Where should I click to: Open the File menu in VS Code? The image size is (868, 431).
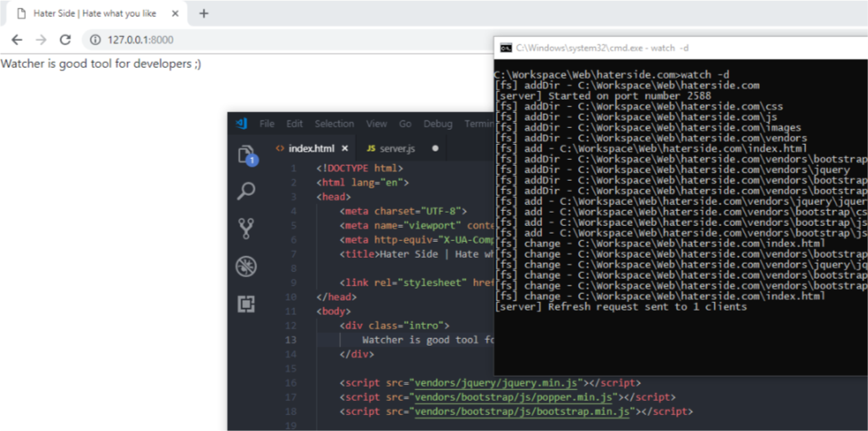pos(266,123)
